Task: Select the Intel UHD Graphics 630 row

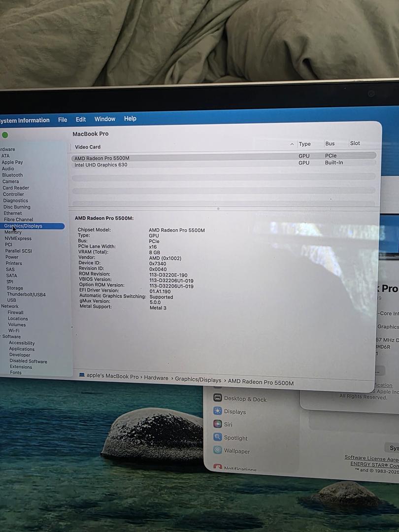Action: (101, 165)
